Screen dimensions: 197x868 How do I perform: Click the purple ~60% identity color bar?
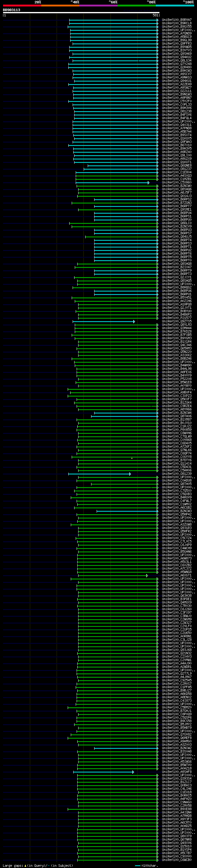click(99, 6)
